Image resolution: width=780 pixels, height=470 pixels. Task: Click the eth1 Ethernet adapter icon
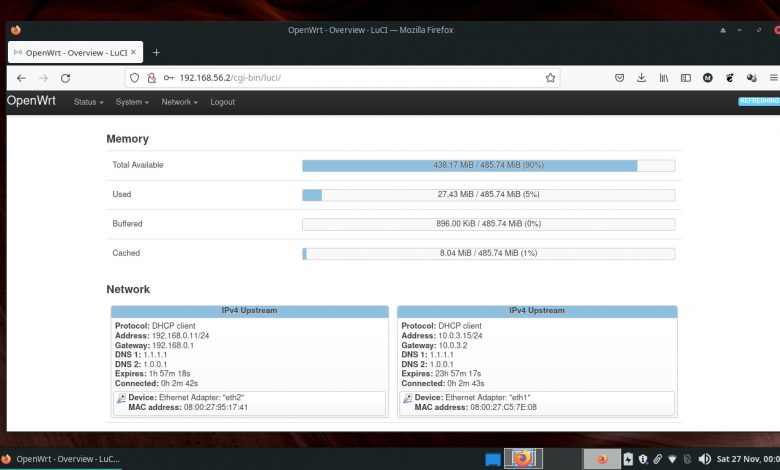coord(407,398)
